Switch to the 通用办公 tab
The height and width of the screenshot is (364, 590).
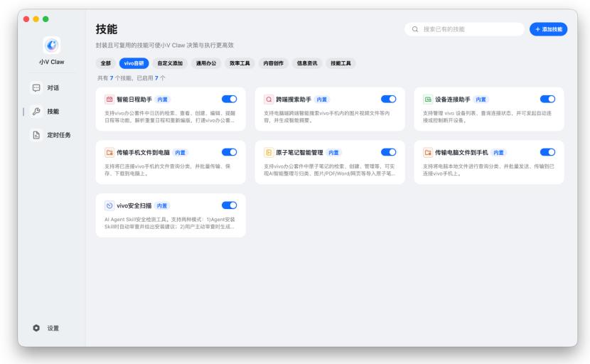[206, 63]
